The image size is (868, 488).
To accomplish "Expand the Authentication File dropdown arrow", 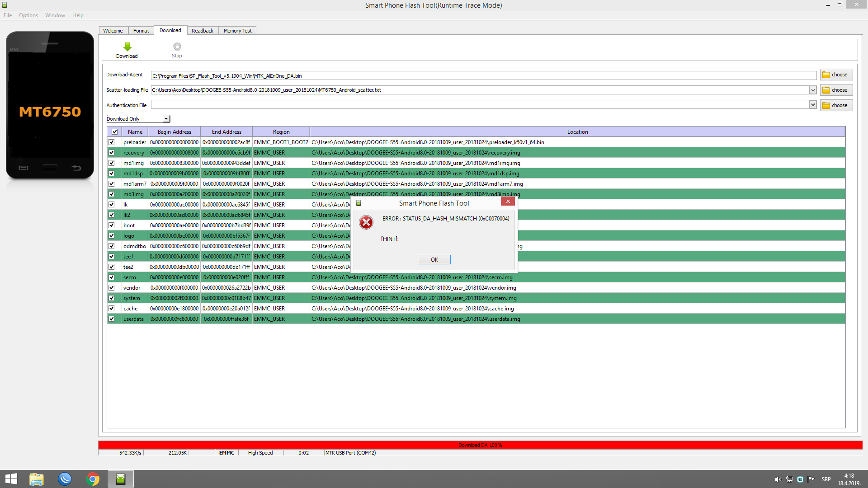I will click(813, 105).
